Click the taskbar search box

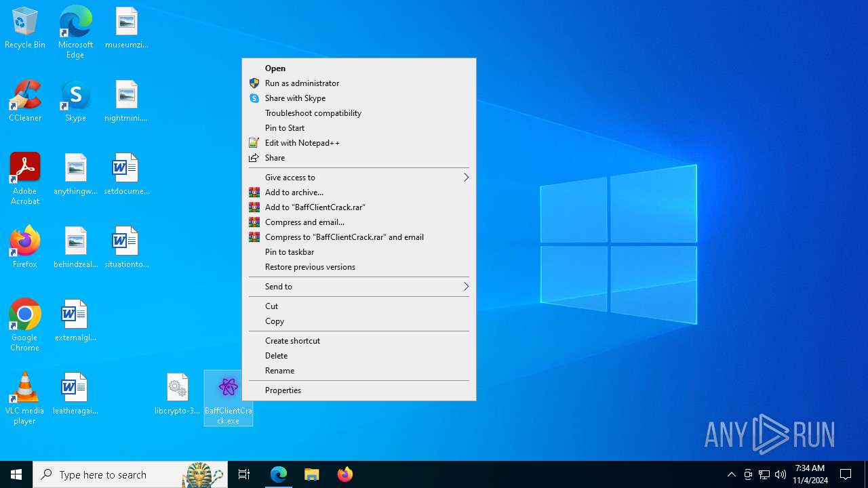[130, 474]
